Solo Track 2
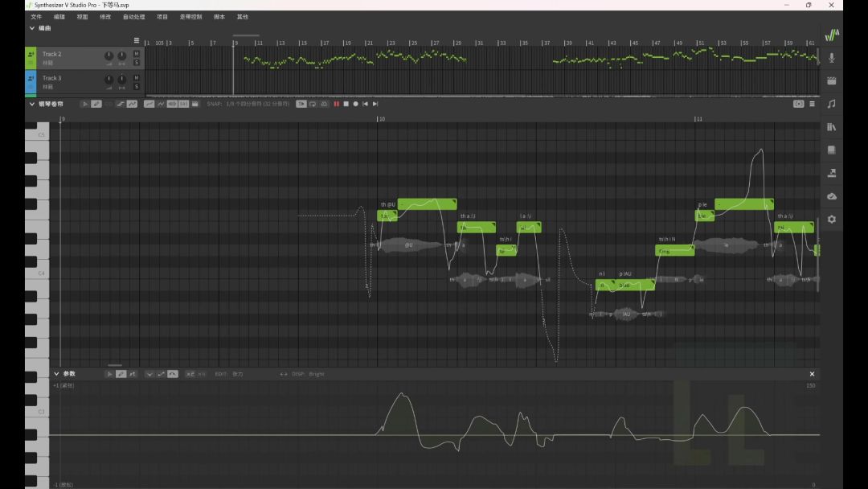This screenshot has height=489, width=868. point(136,62)
